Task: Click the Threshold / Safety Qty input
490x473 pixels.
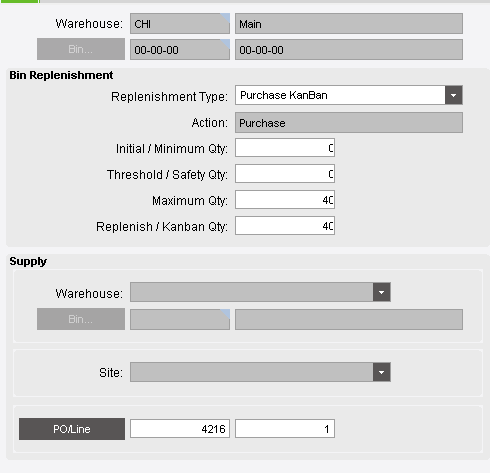Action: tap(285, 174)
